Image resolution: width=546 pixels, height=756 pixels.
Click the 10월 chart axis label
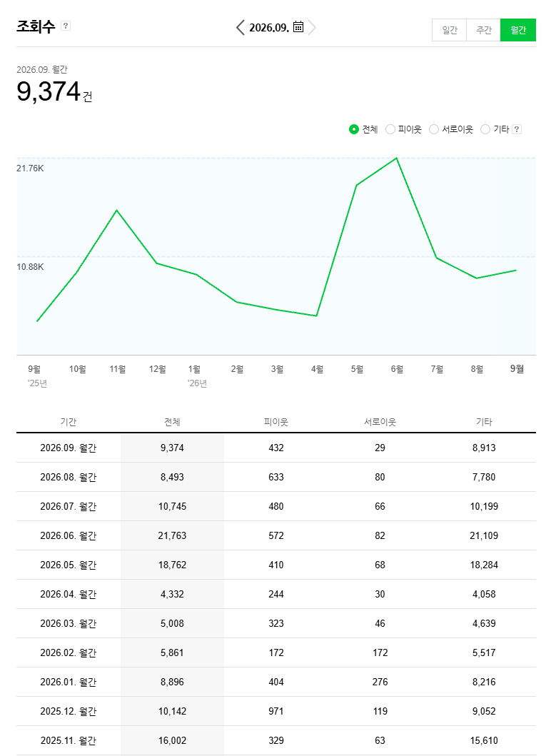click(x=78, y=369)
